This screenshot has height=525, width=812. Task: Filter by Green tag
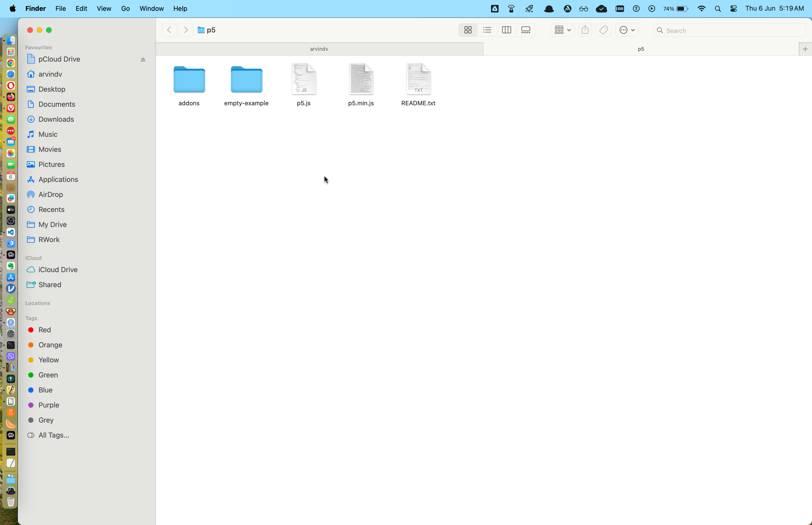tap(48, 375)
